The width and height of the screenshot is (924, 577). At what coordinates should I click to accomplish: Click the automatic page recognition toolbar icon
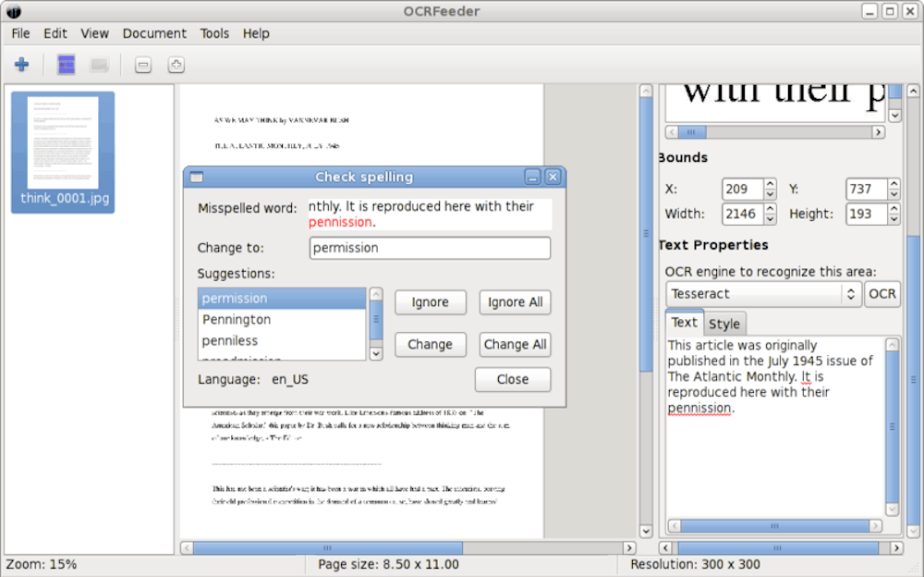(66, 65)
